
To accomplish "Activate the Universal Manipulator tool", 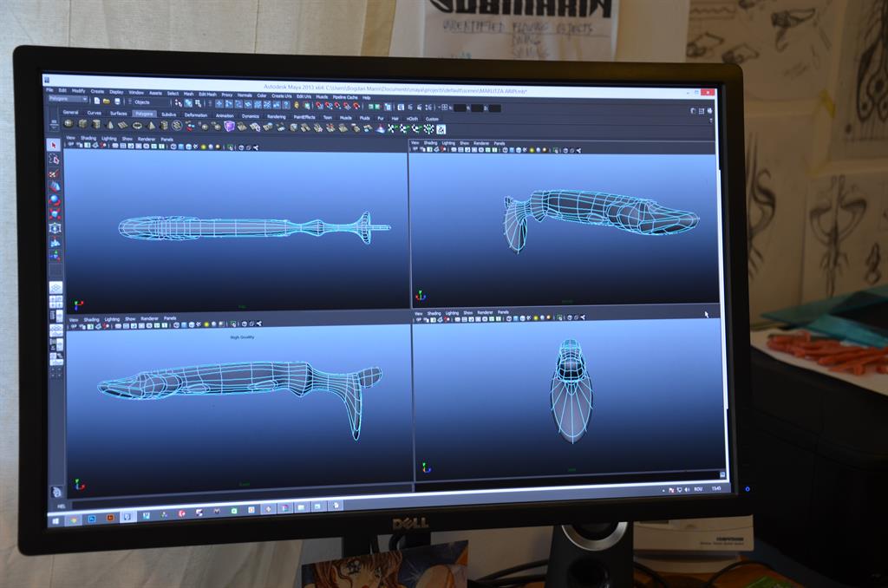I will 55,227.
